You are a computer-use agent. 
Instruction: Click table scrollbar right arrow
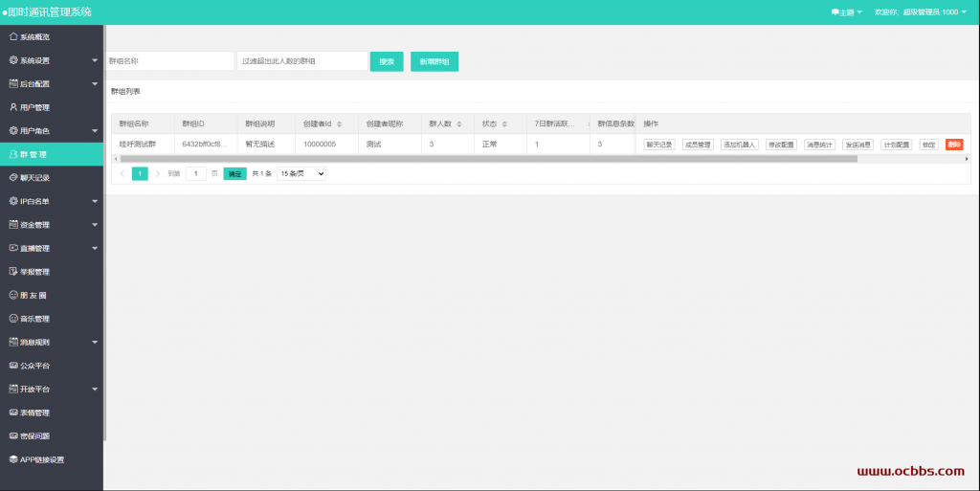click(967, 159)
